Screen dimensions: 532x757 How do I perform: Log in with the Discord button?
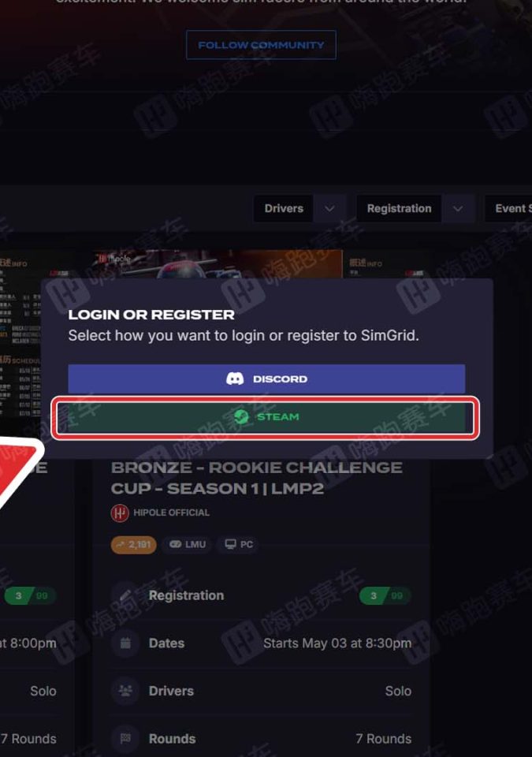coord(266,379)
